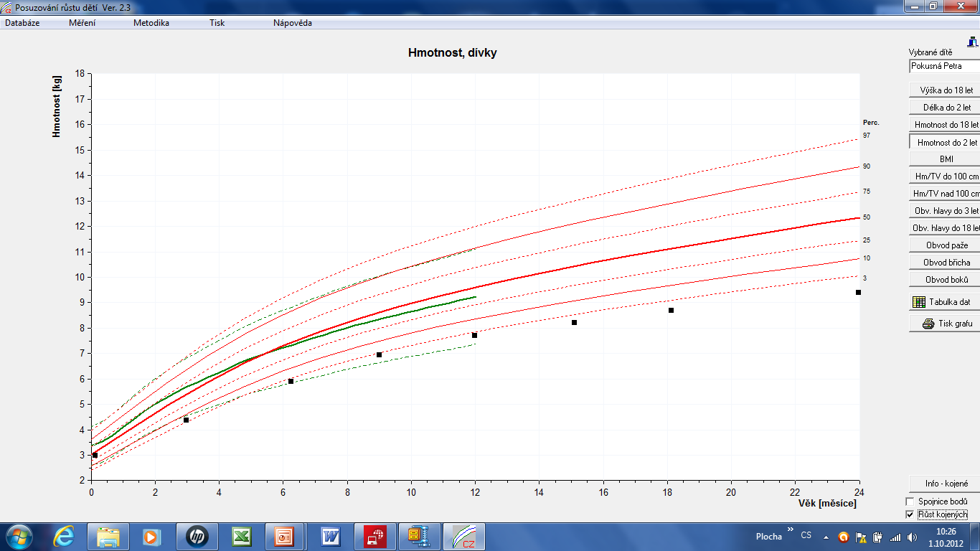Select the Hmotnost do 2 let chart
Screen dimensions: 980x551
pos(944,142)
